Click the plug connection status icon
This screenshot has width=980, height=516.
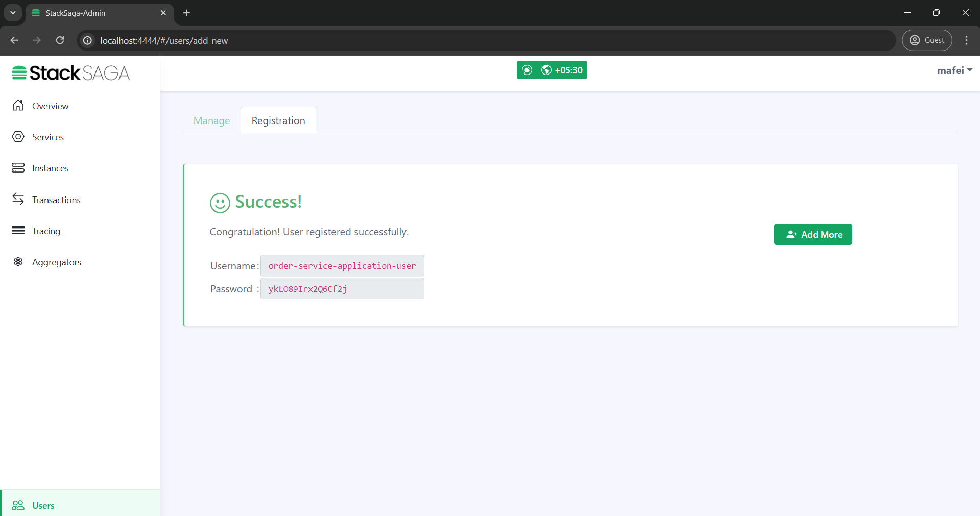click(x=528, y=70)
